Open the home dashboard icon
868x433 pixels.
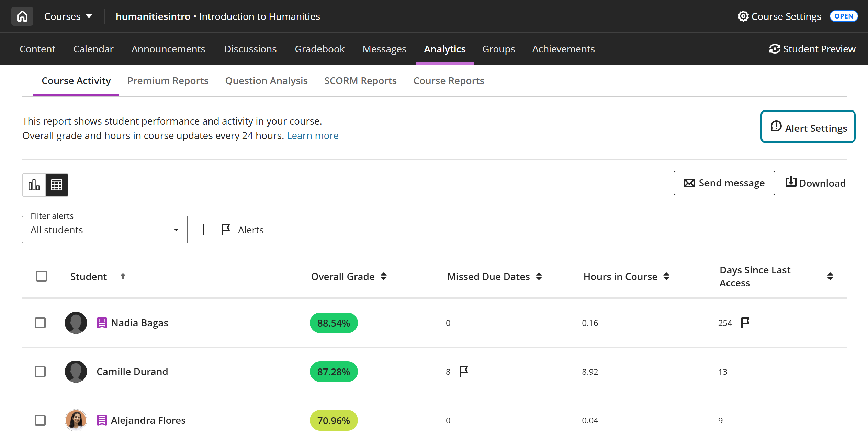click(22, 16)
